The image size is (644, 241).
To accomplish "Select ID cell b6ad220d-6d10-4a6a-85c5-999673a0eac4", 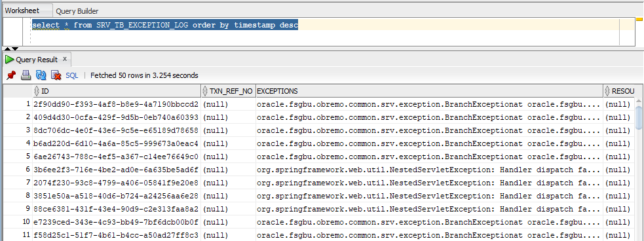I will pos(117,143).
